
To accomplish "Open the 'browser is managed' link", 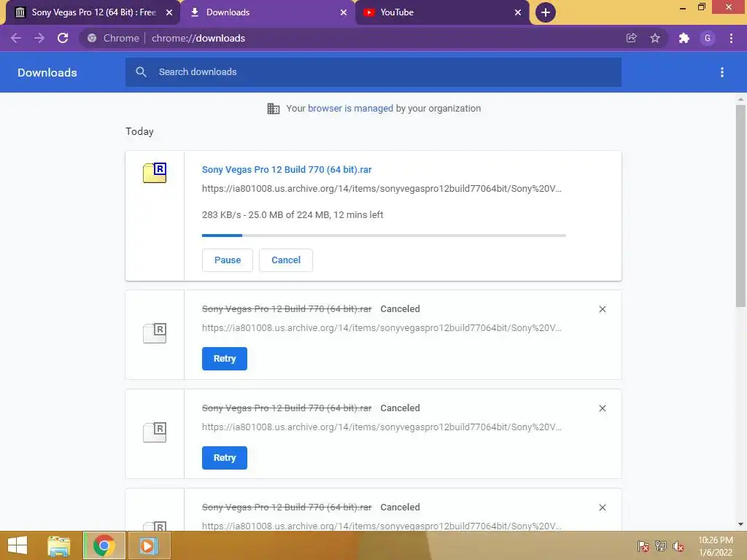I will pyautogui.click(x=351, y=109).
